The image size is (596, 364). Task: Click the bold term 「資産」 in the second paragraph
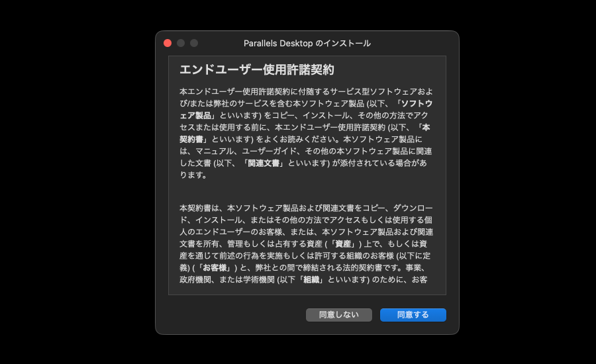click(343, 244)
